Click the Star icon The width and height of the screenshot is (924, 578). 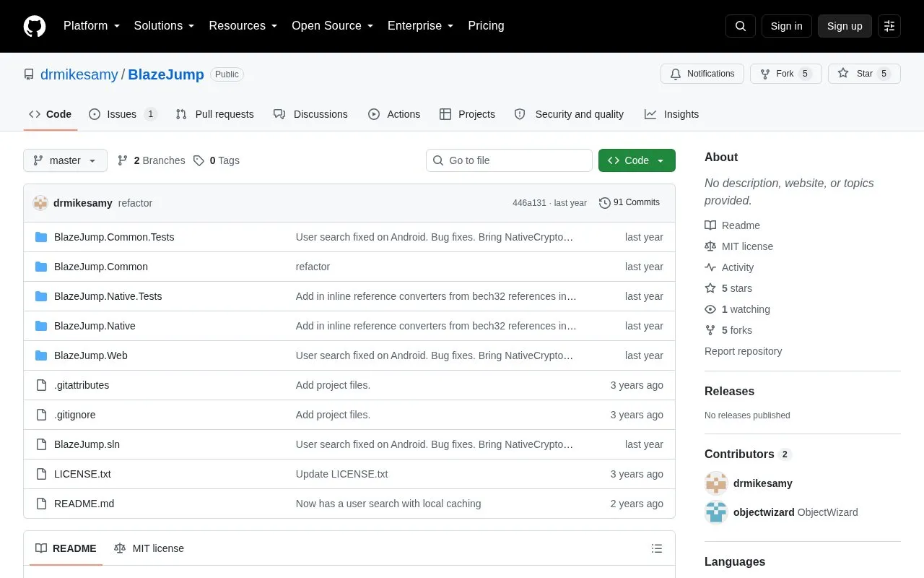click(x=843, y=74)
